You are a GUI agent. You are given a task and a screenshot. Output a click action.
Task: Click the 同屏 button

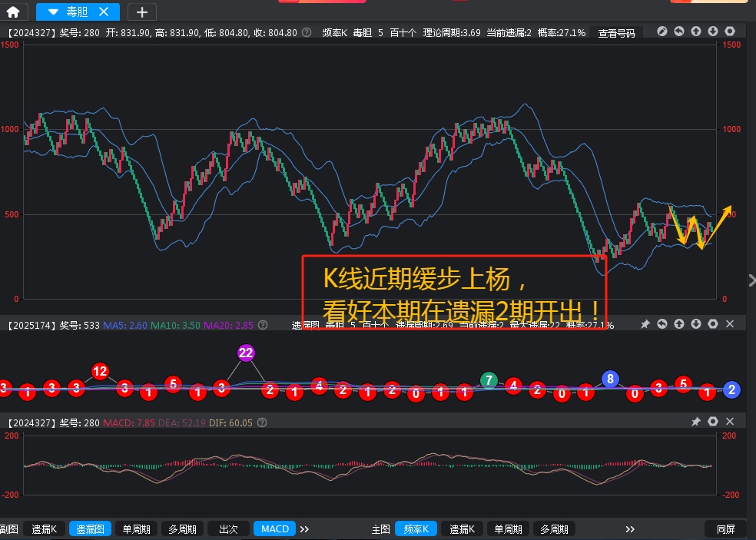click(725, 528)
